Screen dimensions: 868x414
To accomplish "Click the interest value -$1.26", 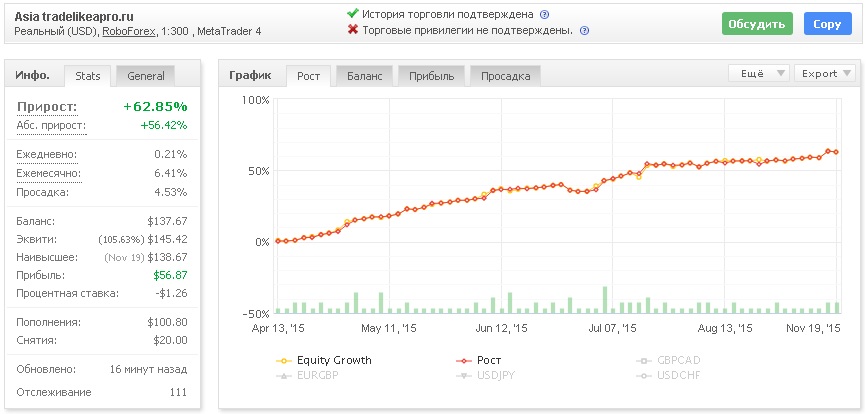I will [171, 293].
